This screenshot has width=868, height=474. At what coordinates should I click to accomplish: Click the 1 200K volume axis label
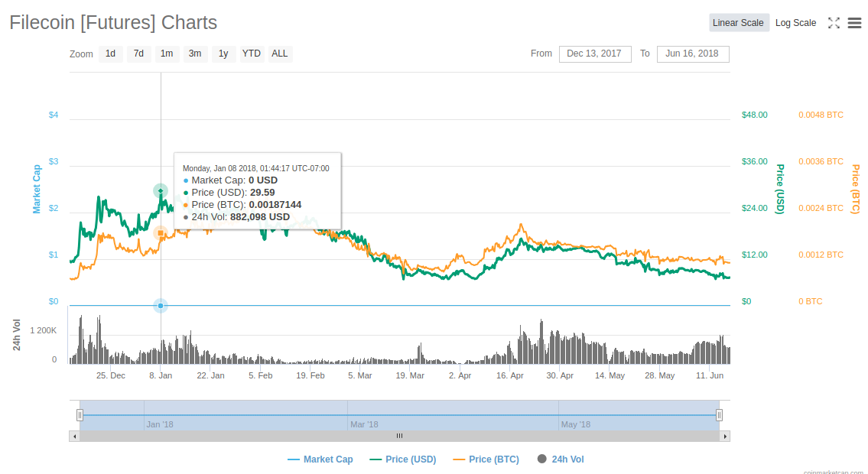[43, 331]
